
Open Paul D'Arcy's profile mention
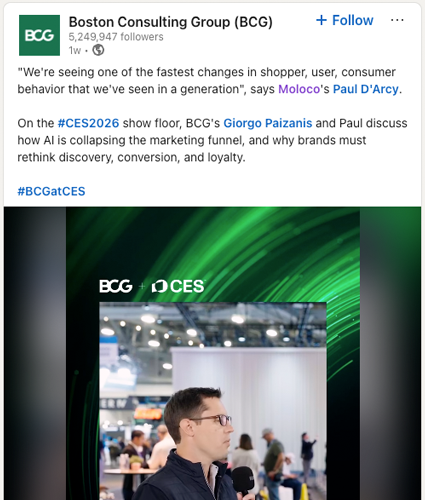click(366, 89)
